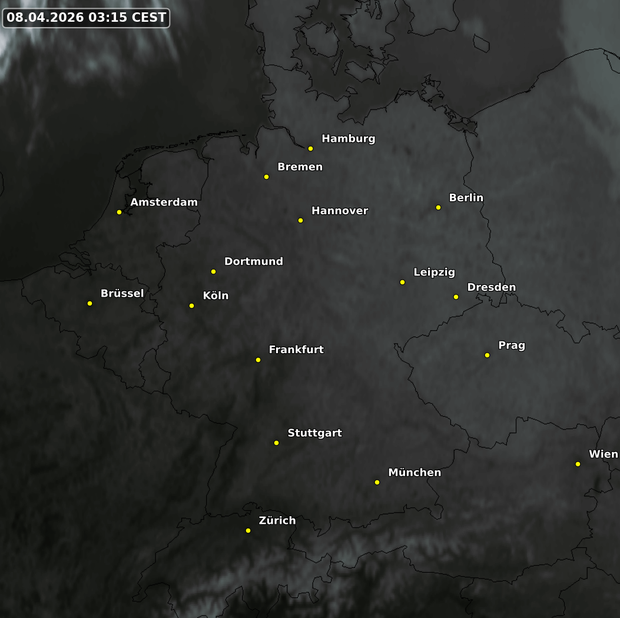Screen dimensions: 620x618
Task: Select the yellow dot next to Amsterdam
Action: point(119,212)
